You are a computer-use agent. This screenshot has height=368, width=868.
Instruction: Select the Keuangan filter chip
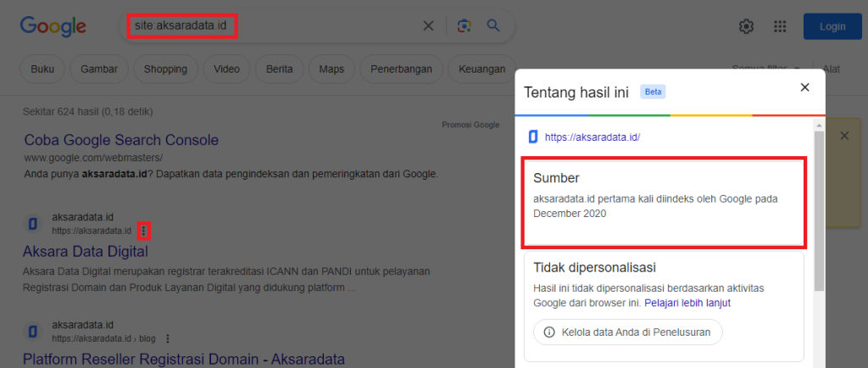tap(481, 70)
